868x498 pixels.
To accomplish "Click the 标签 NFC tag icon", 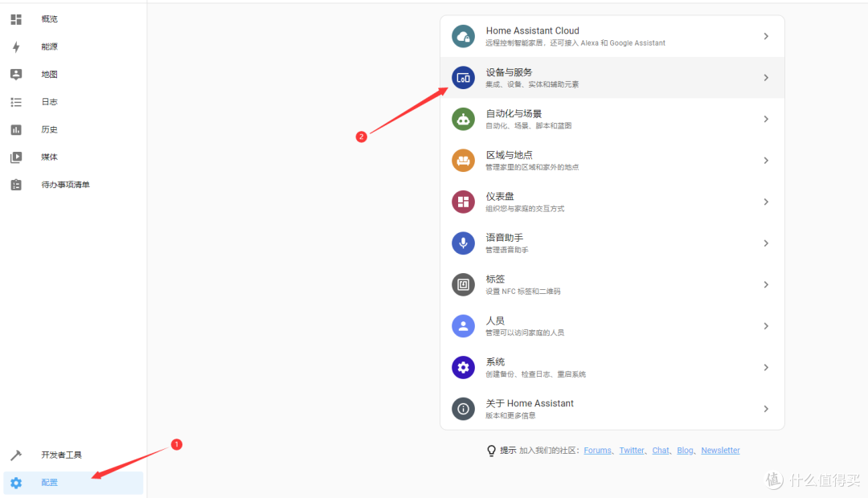I will (464, 284).
